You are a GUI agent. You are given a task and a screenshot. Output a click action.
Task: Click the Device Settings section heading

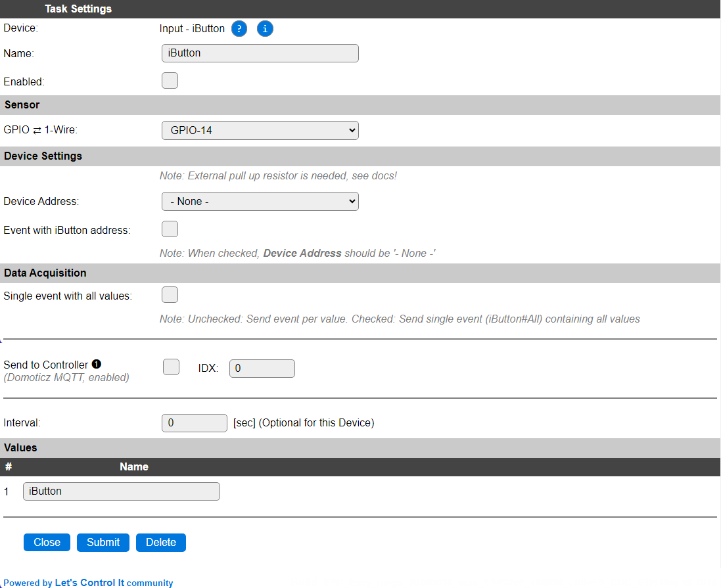(43, 156)
